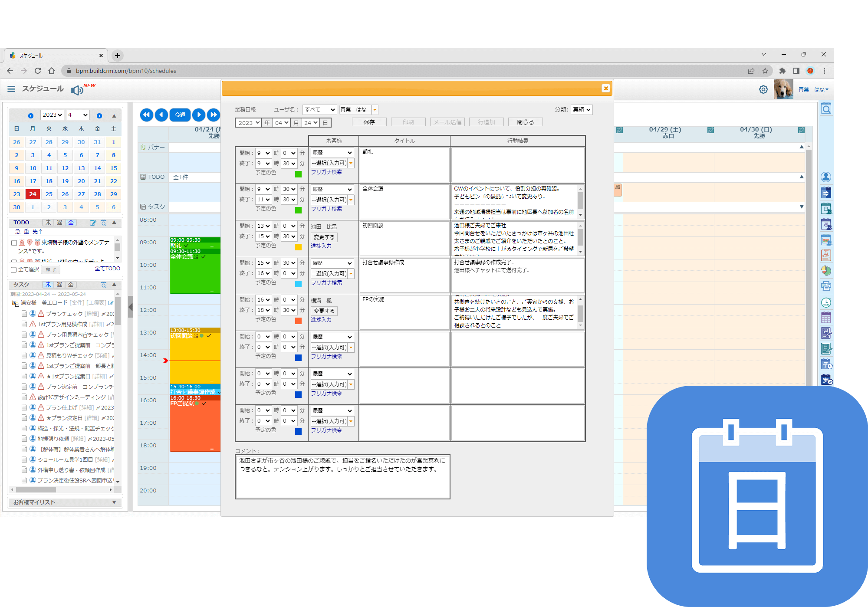Open the magnifier search icon in sidebar
Viewport: 868px width, 607px height.
point(826,109)
